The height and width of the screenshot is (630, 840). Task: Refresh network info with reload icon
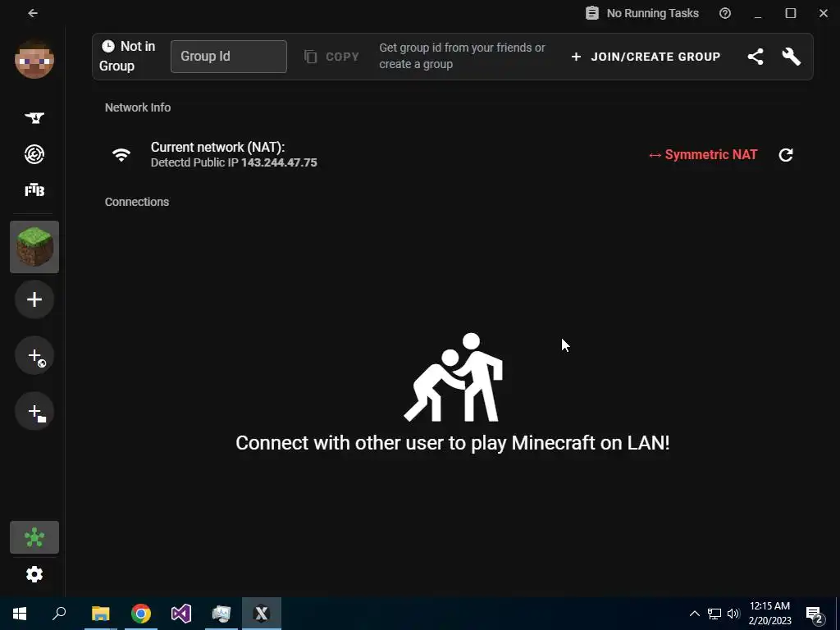(x=786, y=155)
